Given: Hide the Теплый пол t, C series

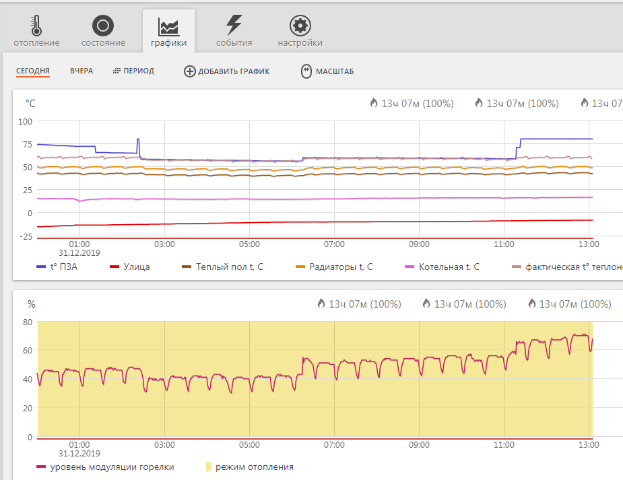Looking at the screenshot, I should [x=229, y=267].
